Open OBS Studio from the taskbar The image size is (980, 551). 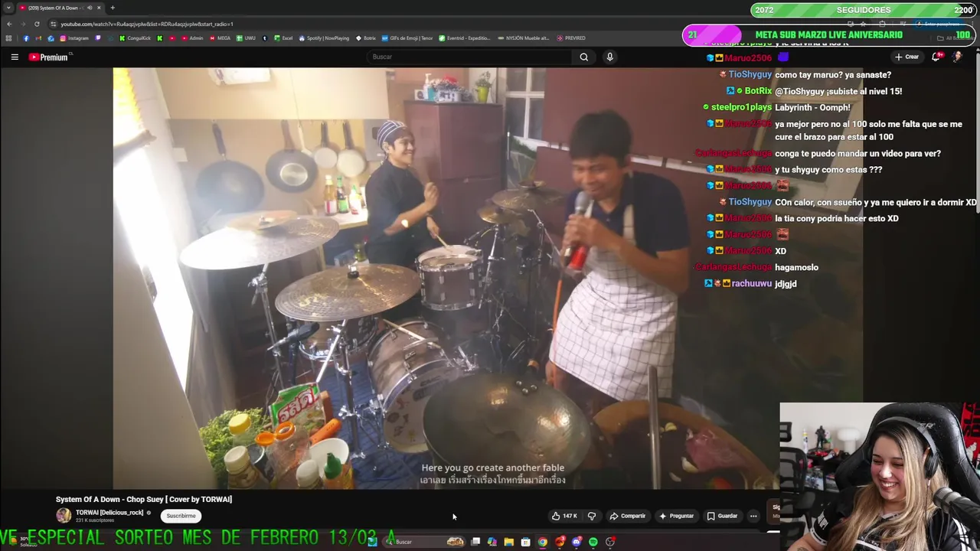click(610, 542)
